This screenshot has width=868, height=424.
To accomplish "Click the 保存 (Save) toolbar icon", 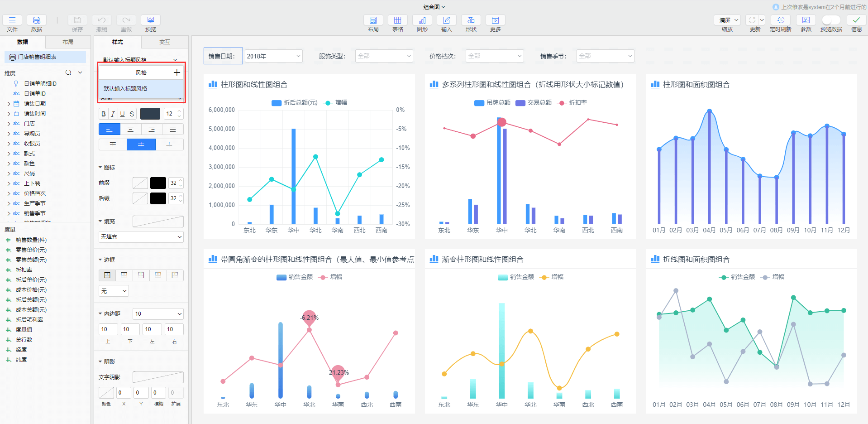I will [77, 20].
